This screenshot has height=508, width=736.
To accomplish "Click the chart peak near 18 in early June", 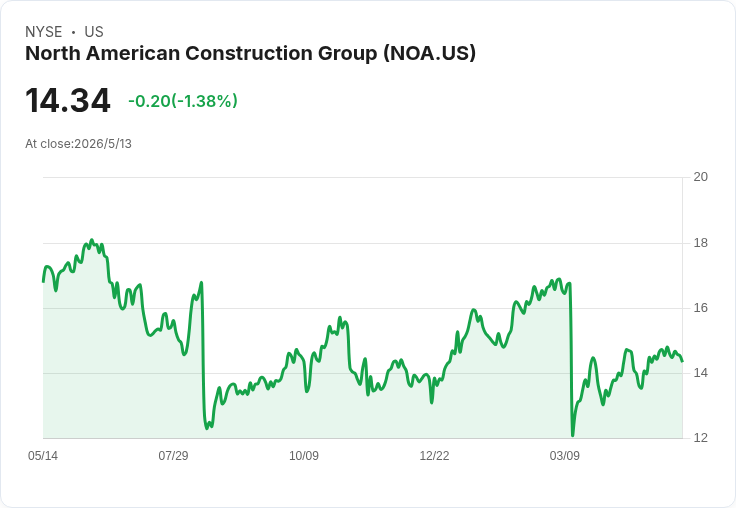I will [92, 240].
